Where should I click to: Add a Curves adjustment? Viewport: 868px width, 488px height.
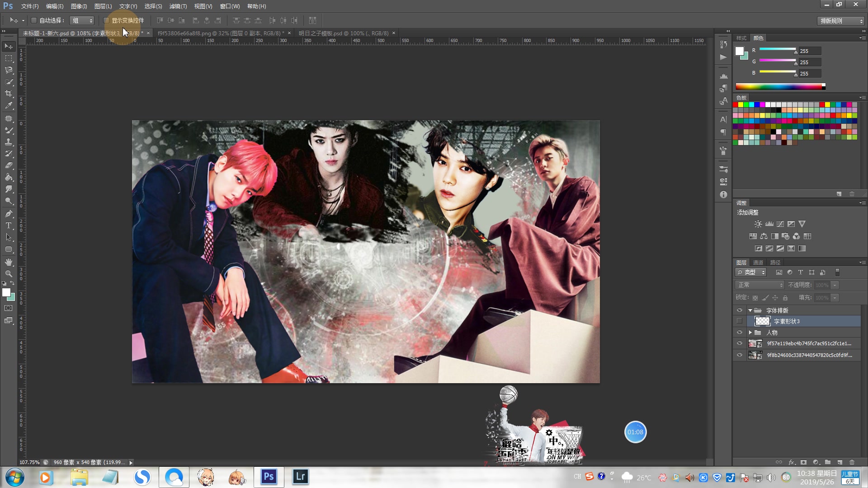(x=780, y=224)
